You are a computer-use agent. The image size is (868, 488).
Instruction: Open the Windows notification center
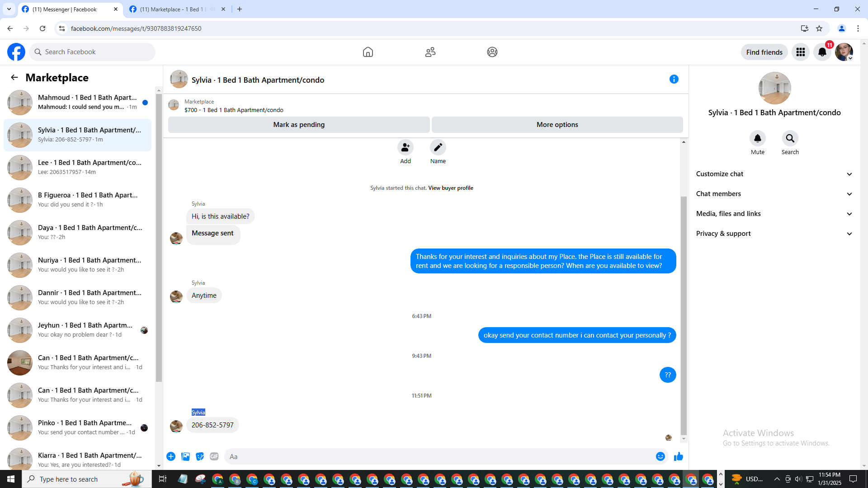coord(853,479)
